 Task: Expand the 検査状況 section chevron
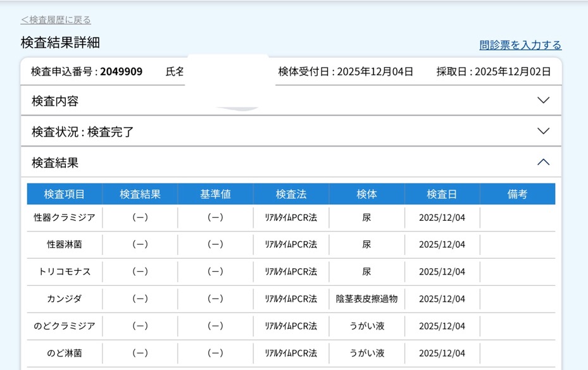point(542,132)
